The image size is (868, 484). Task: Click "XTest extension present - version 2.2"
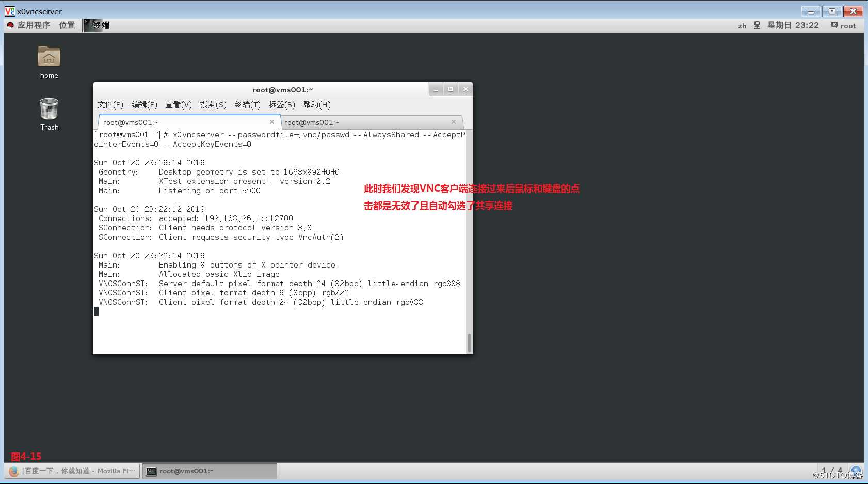[245, 181]
